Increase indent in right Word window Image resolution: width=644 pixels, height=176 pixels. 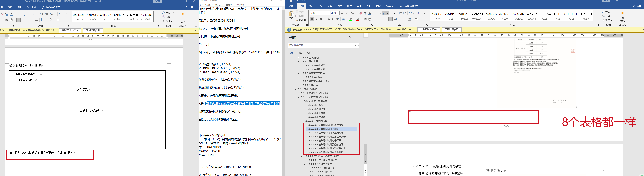(404, 13)
